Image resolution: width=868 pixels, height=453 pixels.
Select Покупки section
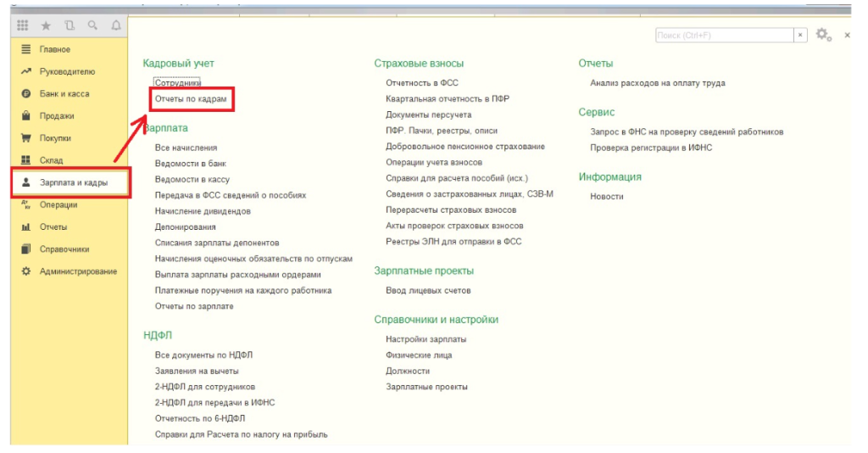(55, 138)
